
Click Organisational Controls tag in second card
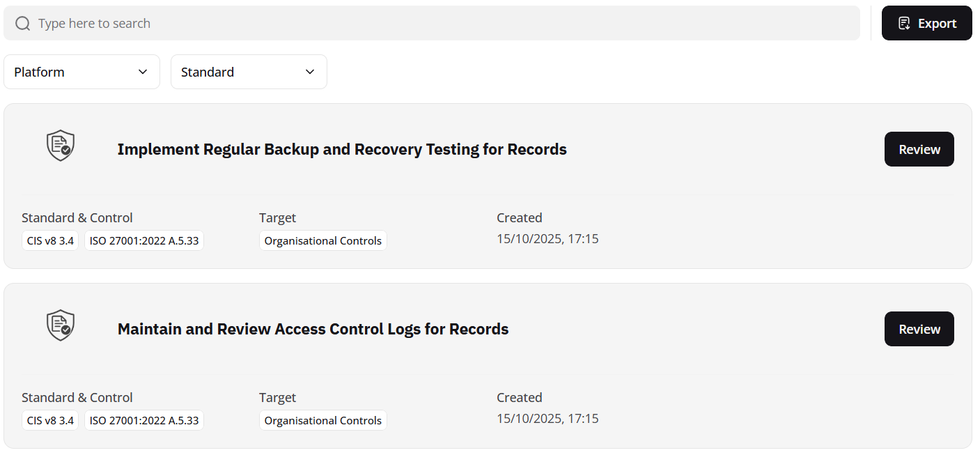tap(323, 421)
